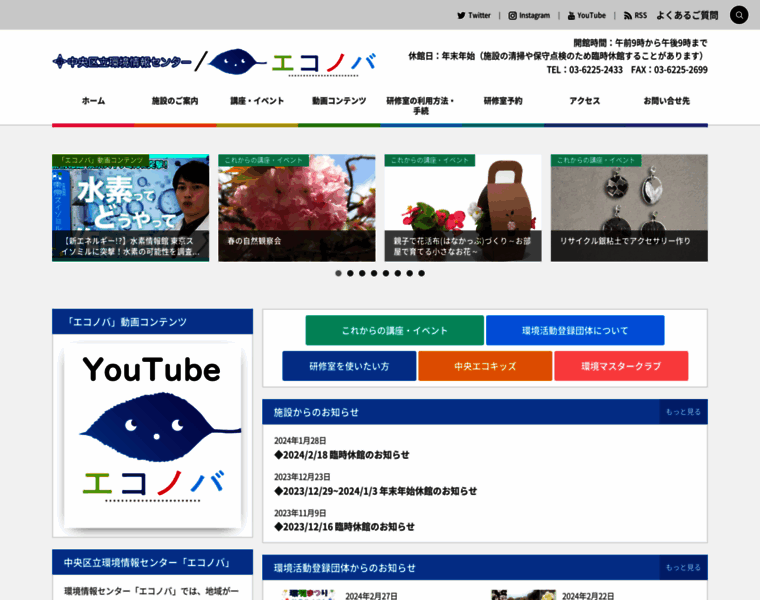Image resolution: width=760 pixels, height=600 pixels.
Task: Open the YouTube link in top bar
Action: 586,16
